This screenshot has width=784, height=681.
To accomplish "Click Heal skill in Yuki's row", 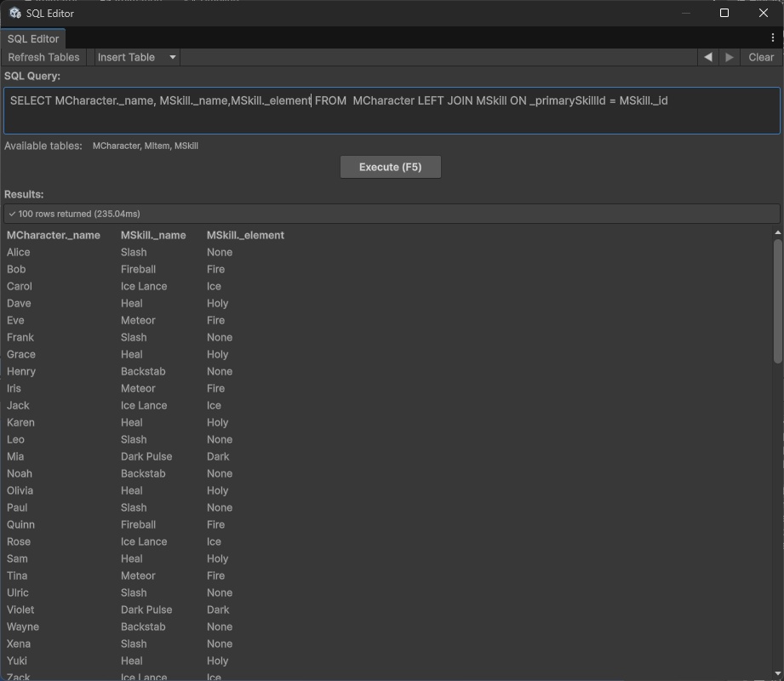I will click(131, 661).
